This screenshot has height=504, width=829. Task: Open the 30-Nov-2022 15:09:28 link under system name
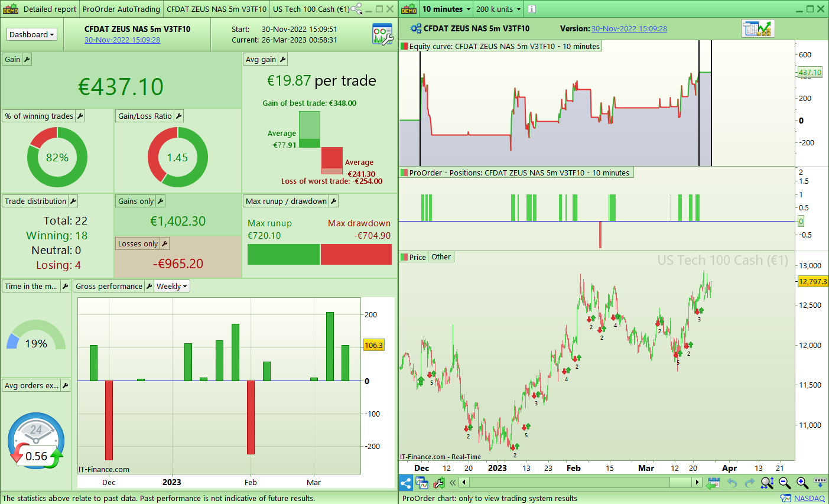click(122, 40)
